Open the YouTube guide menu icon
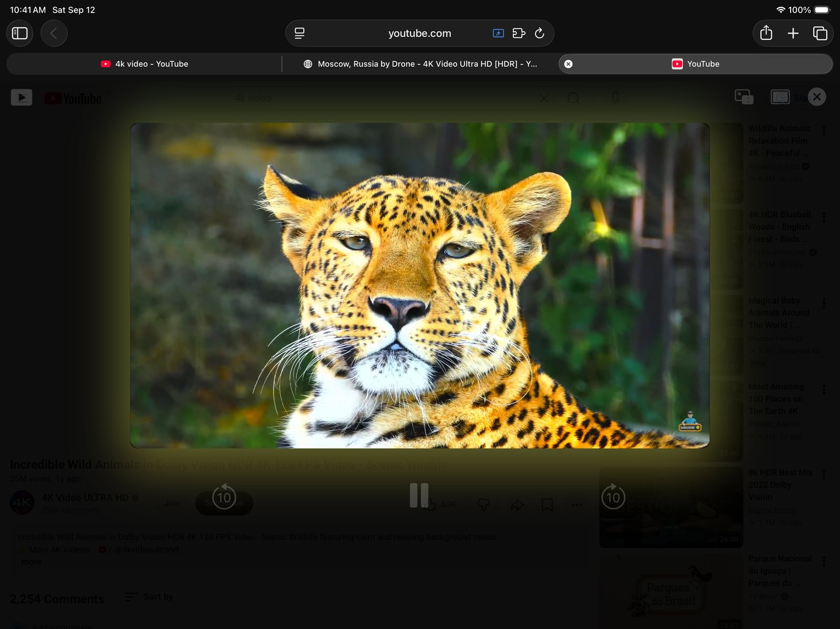 pos(22,98)
